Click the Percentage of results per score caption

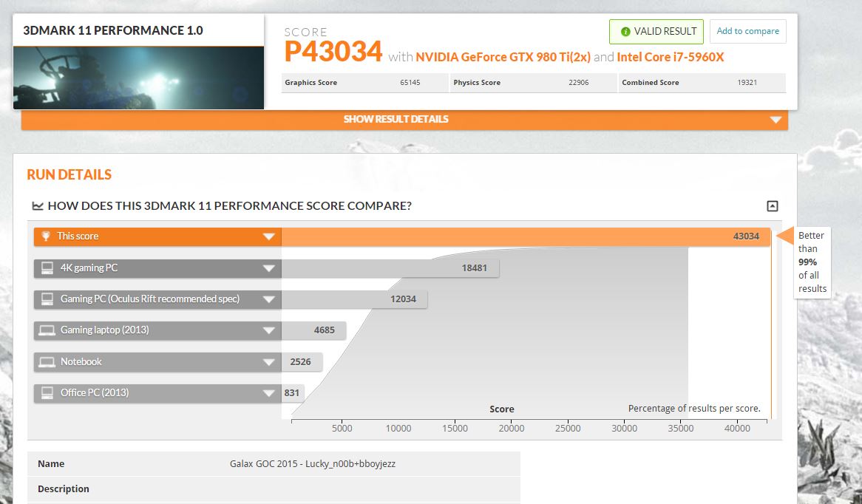(694, 409)
